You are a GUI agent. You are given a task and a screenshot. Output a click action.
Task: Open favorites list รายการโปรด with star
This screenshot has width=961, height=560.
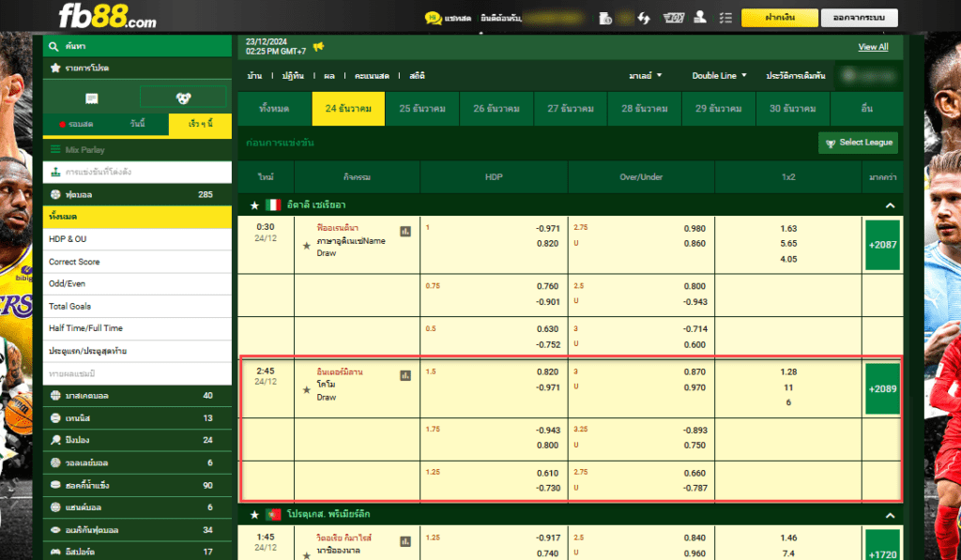137,68
